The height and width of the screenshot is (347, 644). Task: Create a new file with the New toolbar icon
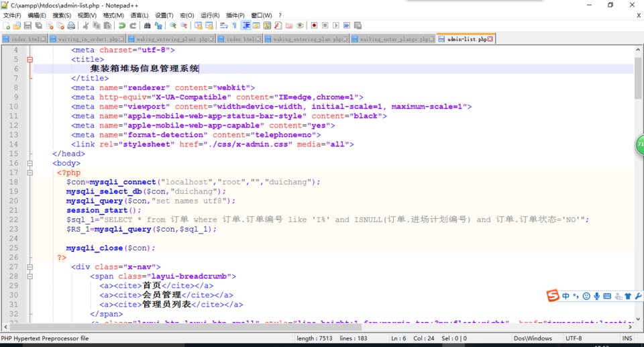(7, 26)
